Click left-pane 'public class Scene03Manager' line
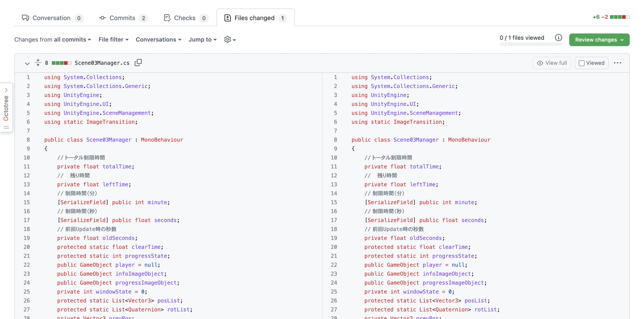This screenshot has width=644, height=319. 114,140
